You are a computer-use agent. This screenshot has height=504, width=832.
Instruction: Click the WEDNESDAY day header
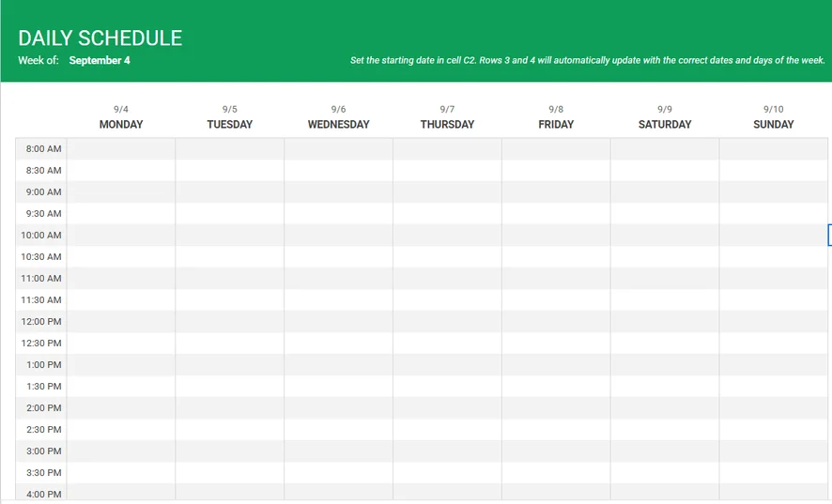point(338,124)
